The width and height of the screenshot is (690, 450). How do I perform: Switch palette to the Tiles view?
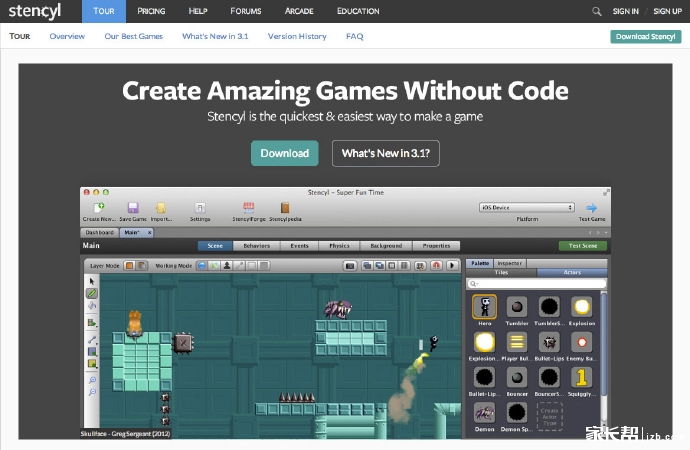(x=502, y=272)
